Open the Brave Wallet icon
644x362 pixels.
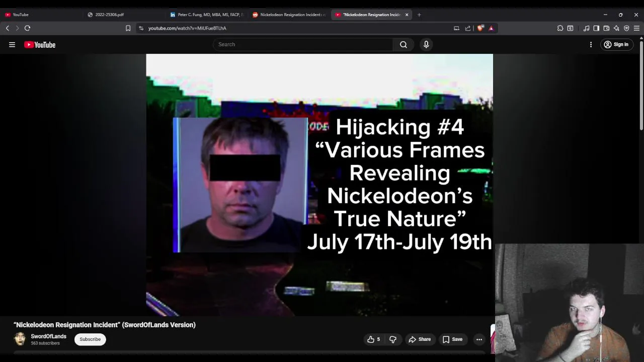coord(606,28)
